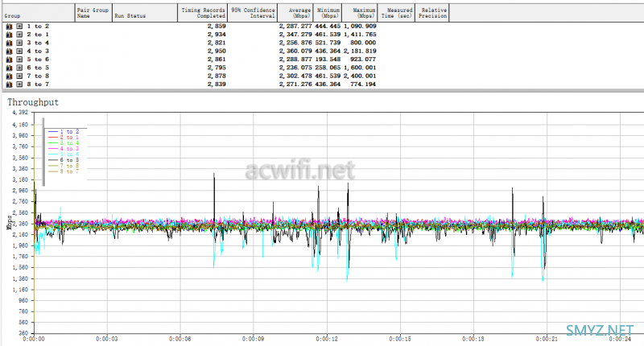Viewport: 644px width, 346px height.
Task: Click the Mbps axis label
Action: (9, 223)
